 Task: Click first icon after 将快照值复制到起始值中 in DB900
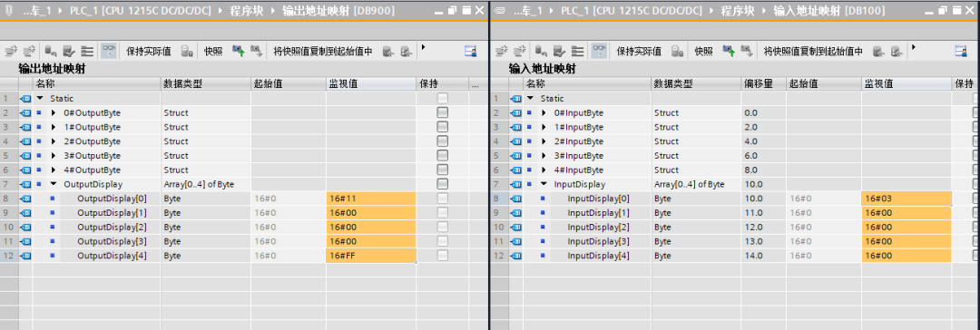(x=388, y=52)
